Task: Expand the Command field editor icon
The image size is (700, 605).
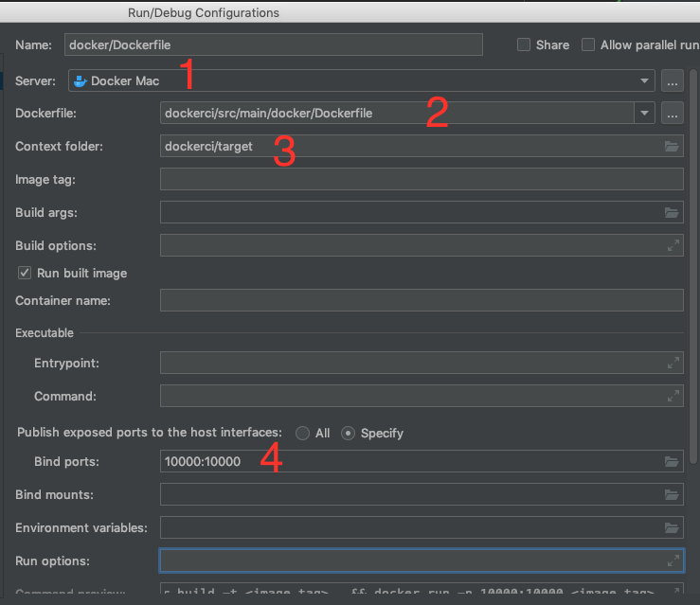Action: 673,397
